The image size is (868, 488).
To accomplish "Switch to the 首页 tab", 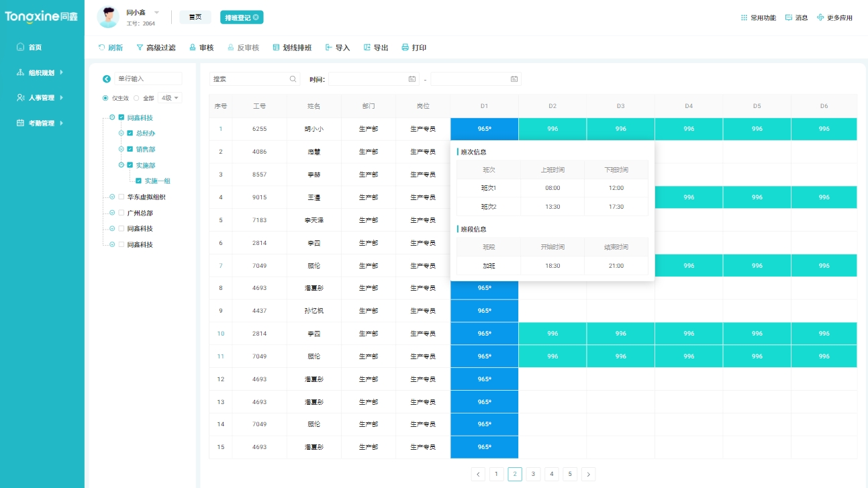I will coord(195,17).
